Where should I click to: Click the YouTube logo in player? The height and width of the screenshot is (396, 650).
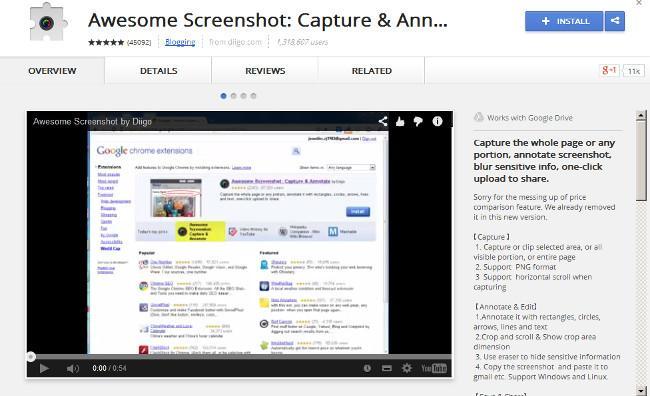pos(434,368)
